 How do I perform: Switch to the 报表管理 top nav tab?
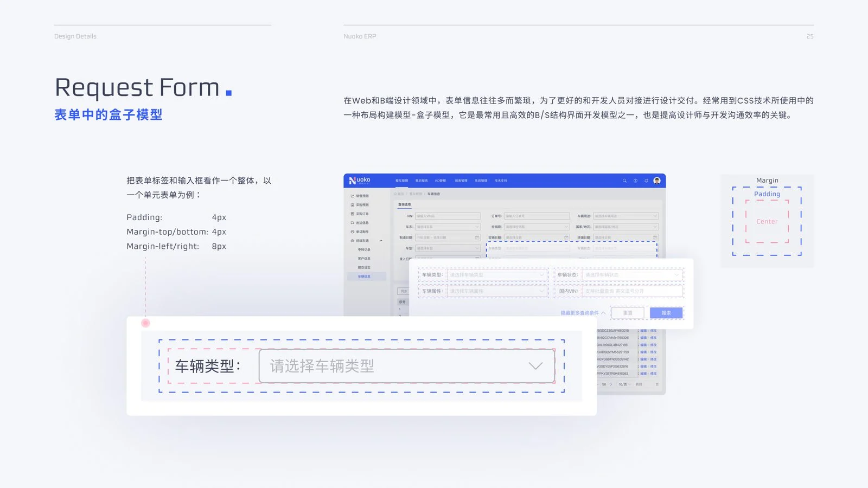[461, 181]
